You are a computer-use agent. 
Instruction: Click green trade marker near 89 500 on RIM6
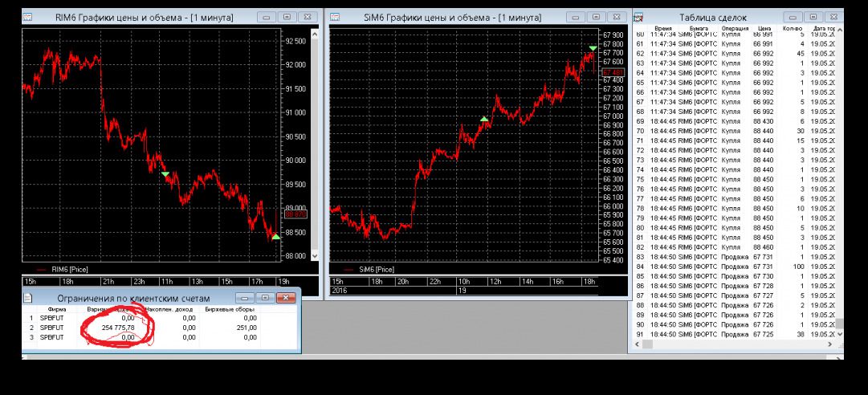tap(165, 173)
